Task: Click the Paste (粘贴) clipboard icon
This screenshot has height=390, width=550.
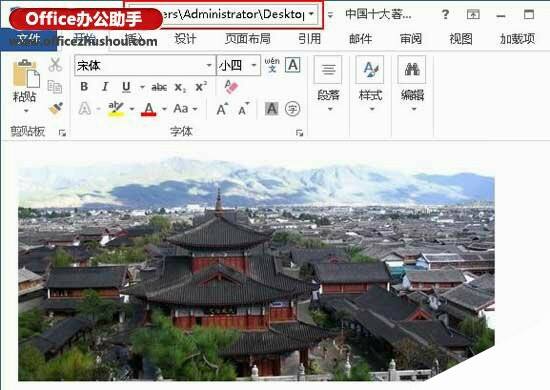Action: pyautogui.click(x=26, y=74)
